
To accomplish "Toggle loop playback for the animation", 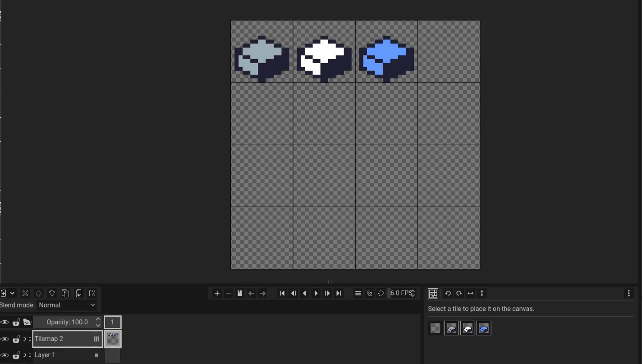I will point(381,293).
